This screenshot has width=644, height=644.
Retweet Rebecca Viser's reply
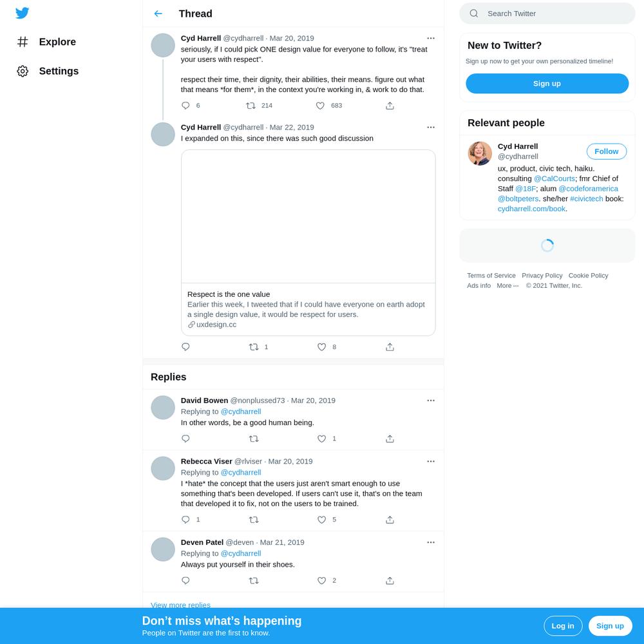(254, 520)
